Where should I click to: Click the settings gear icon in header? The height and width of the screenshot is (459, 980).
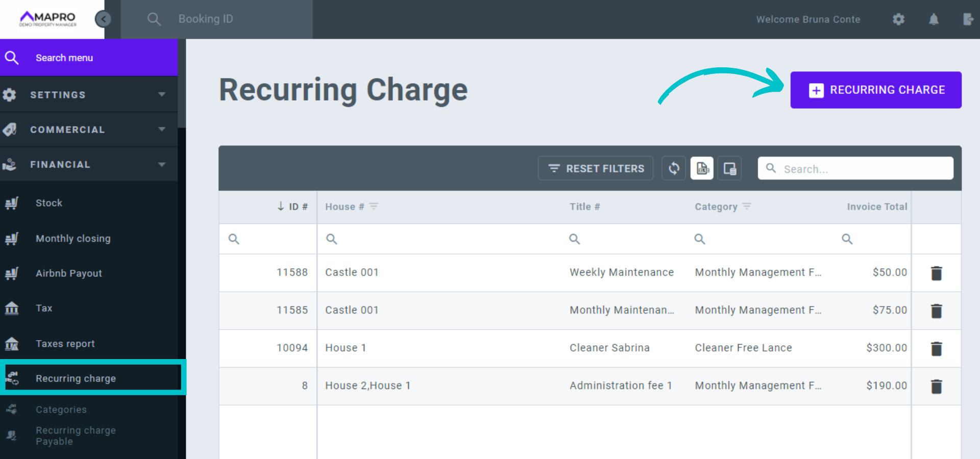[898, 19]
